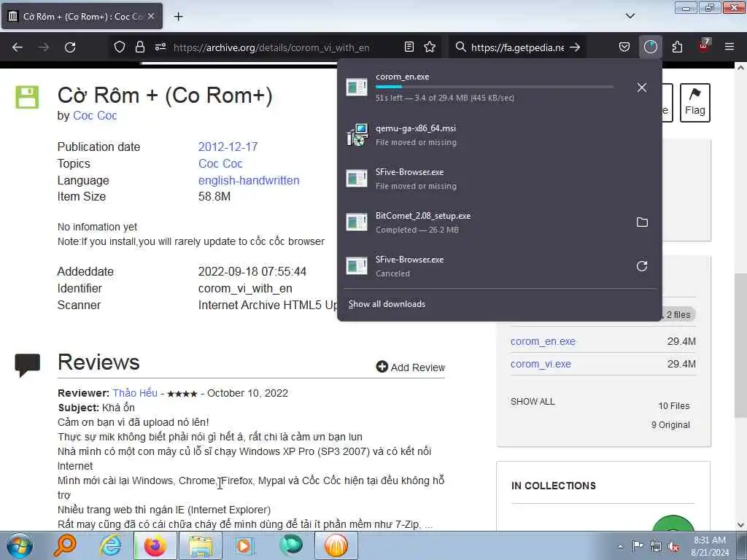
Task: Click the Show all downloads entry
Action: coord(387,304)
